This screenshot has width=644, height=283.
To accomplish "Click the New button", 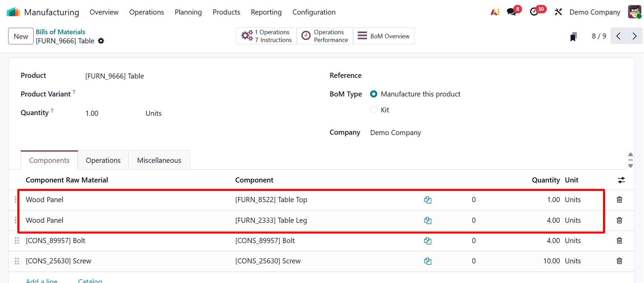I will tap(21, 36).
